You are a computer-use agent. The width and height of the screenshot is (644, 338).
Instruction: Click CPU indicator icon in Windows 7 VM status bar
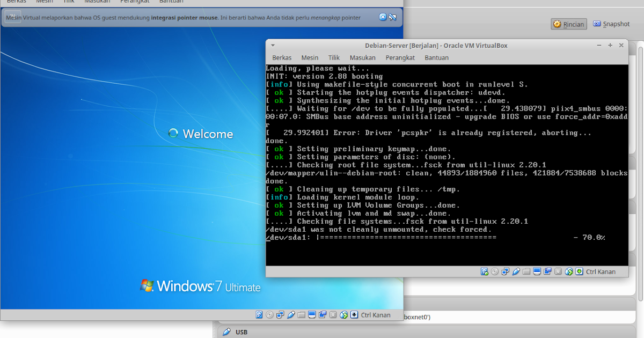[333, 314]
